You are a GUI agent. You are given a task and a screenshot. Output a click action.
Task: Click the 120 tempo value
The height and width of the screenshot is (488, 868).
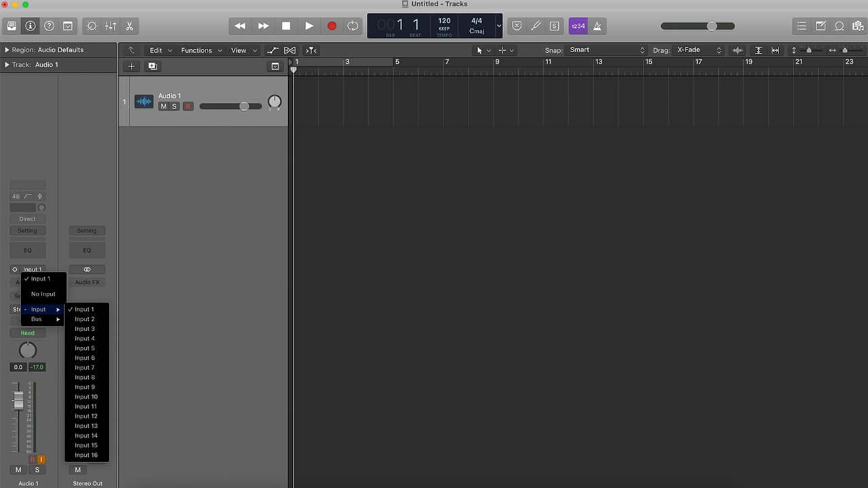point(444,21)
